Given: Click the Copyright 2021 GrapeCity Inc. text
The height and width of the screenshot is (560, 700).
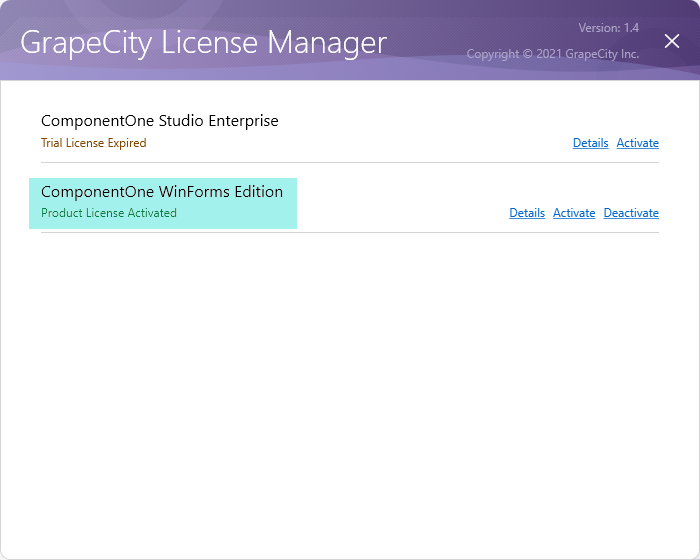Looking at the screenshot, I should tap(553, 54).
